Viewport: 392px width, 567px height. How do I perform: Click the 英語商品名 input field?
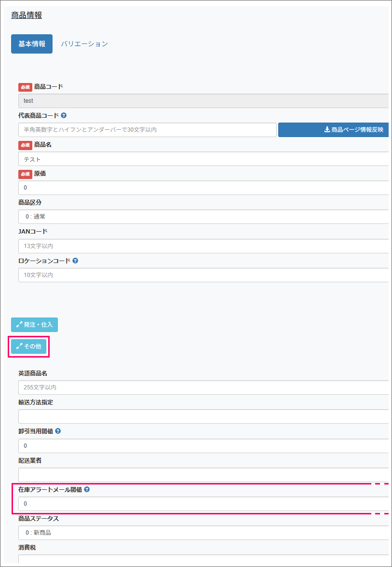[203, 387]
